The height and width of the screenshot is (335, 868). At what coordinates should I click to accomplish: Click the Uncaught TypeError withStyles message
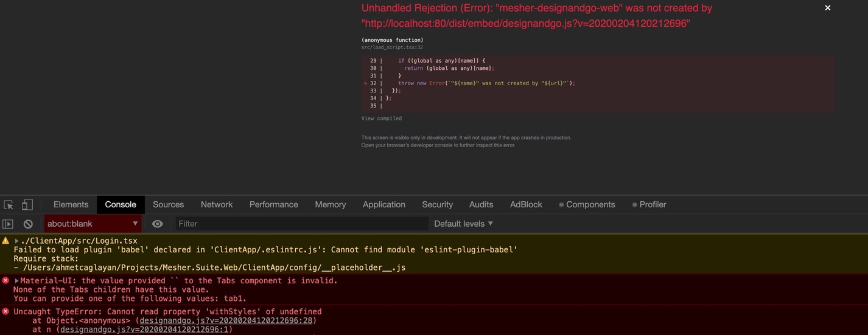point(167,311)
